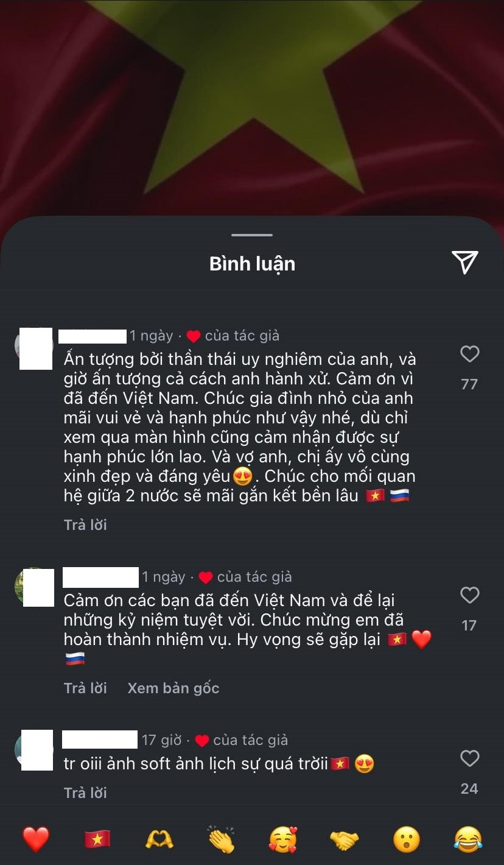Send the clapping hands emoji reaction
This screenshot has height=865, width=504.
(220, 839)
